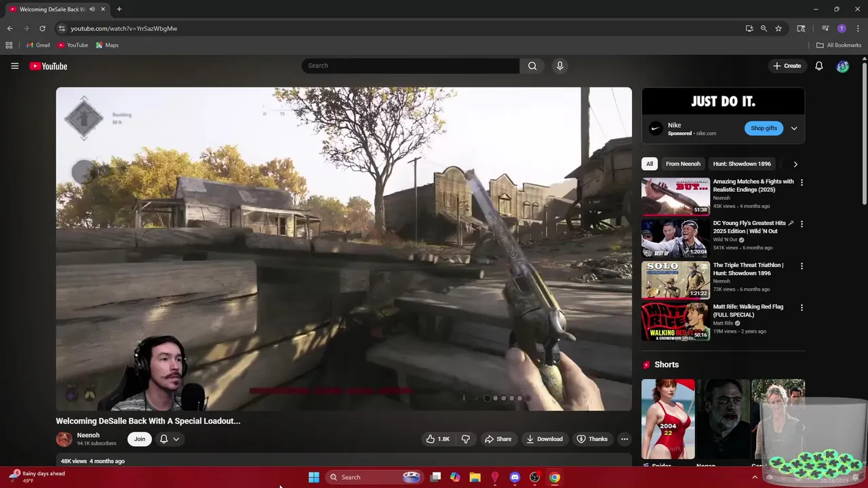Click the search magnifier button

[532, 66]
